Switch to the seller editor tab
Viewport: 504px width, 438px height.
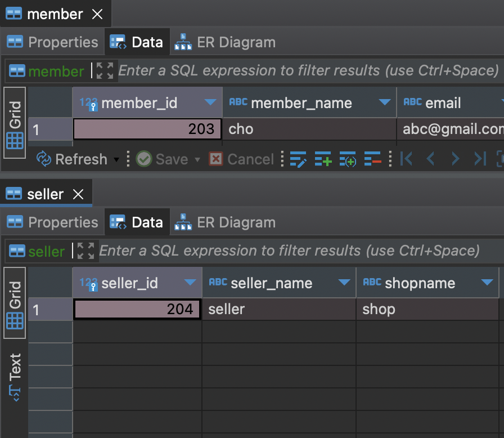(x=46, y=194)
